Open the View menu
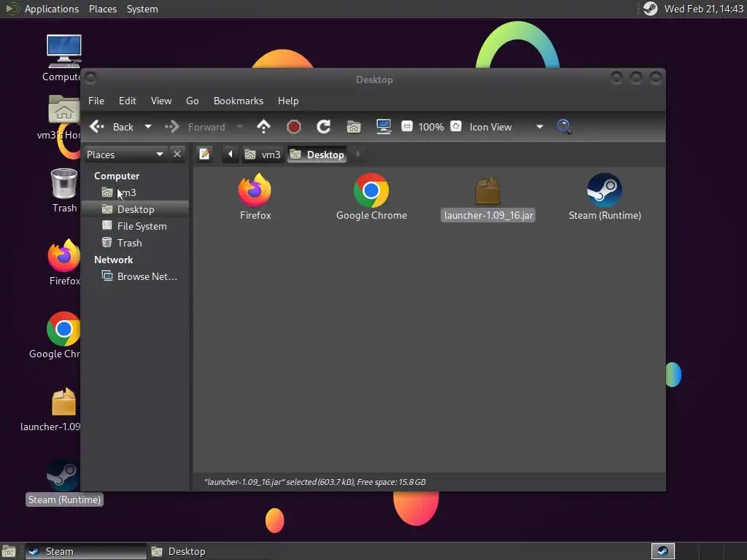Screen dimensions: 747x560 [161, 101]
